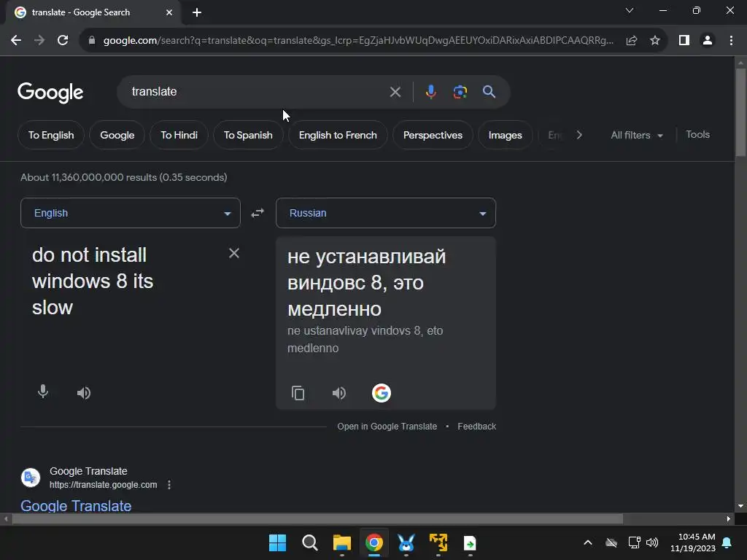This screenshot has height=560, width=747.
Task: Click the share page icon
Action: [x=632, y=41]
